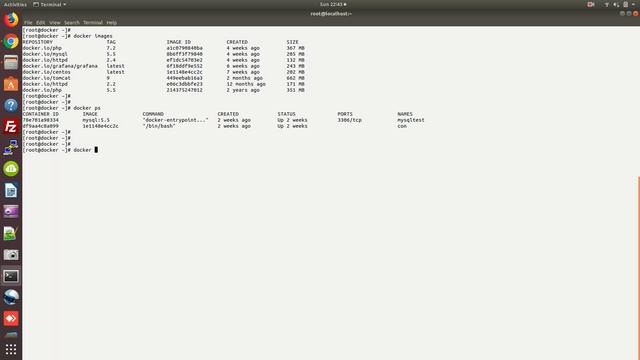Open the Edit menu

pyautogui.click(x=40, y=22)
